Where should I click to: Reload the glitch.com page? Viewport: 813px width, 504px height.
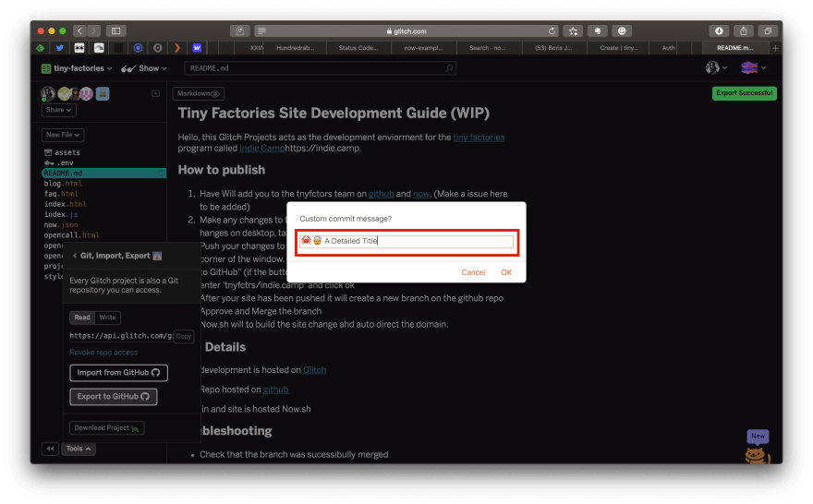(552, 31)
